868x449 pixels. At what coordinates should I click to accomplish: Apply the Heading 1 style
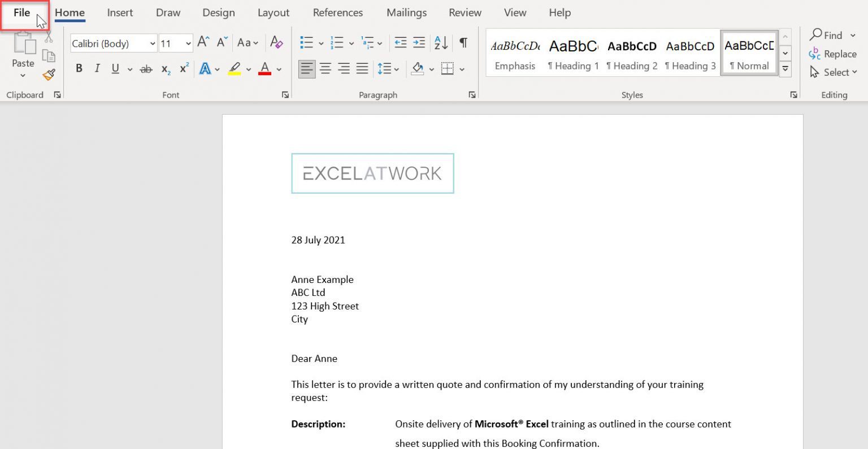click(x=573, y=54)
